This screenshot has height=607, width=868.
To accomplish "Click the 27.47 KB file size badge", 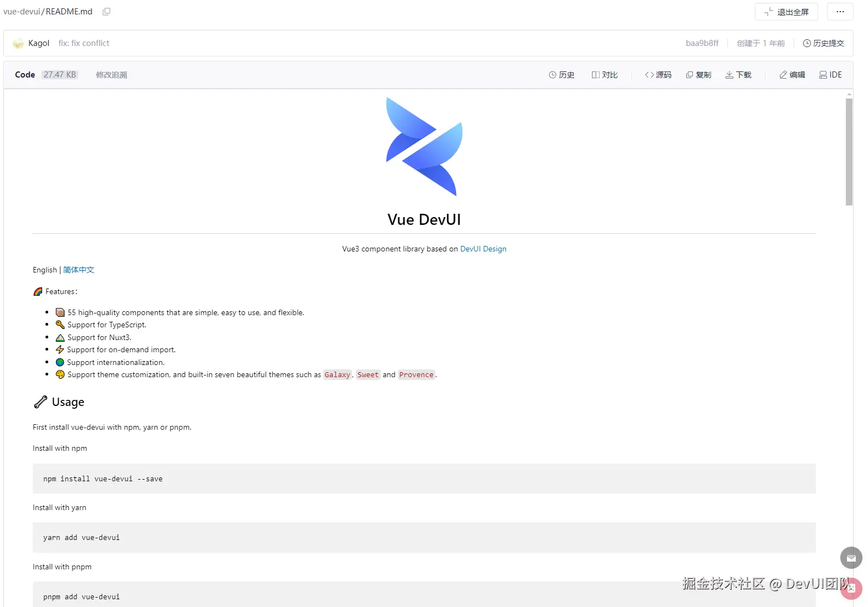I will tap(60, 75).
